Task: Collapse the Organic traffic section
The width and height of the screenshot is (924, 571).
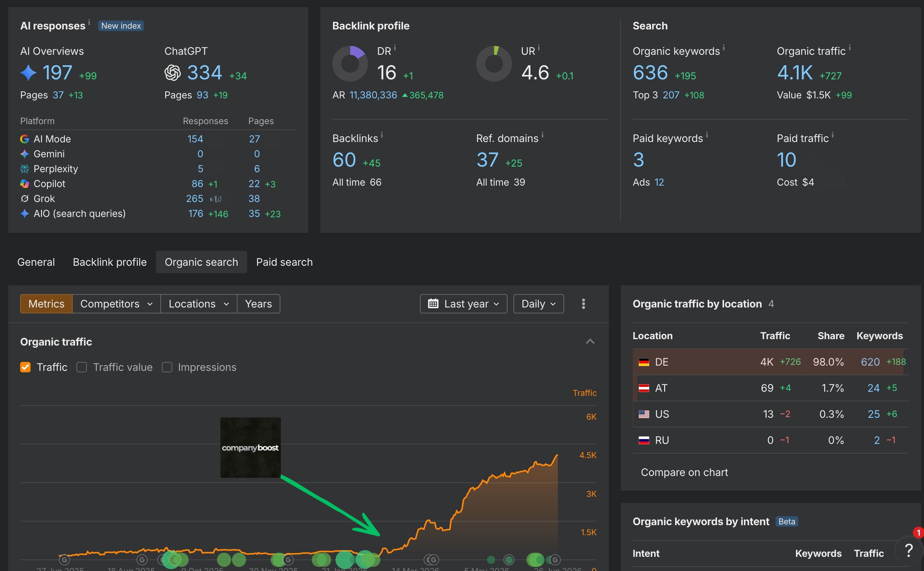Action: 590,341
